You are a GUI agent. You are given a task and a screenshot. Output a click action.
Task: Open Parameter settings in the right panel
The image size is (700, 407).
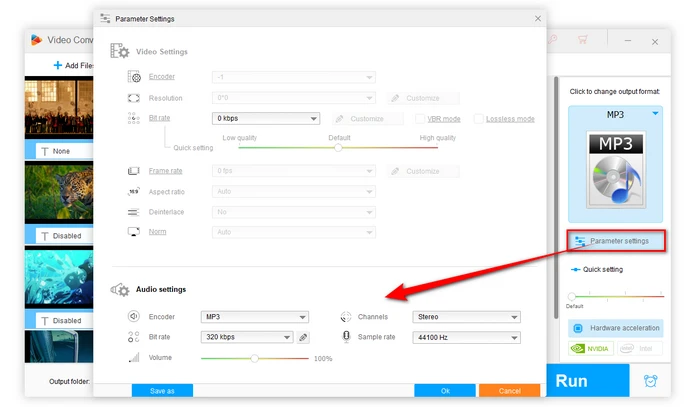[616, 241]
